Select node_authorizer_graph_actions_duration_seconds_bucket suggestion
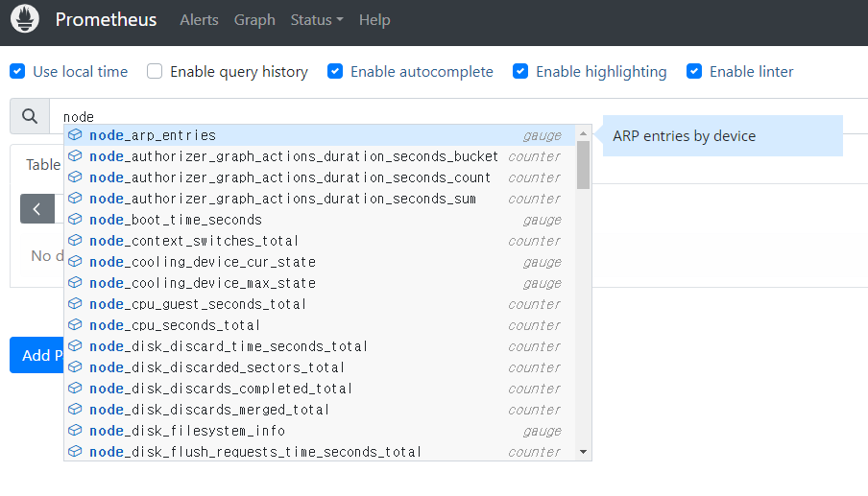 pos(320,156)
